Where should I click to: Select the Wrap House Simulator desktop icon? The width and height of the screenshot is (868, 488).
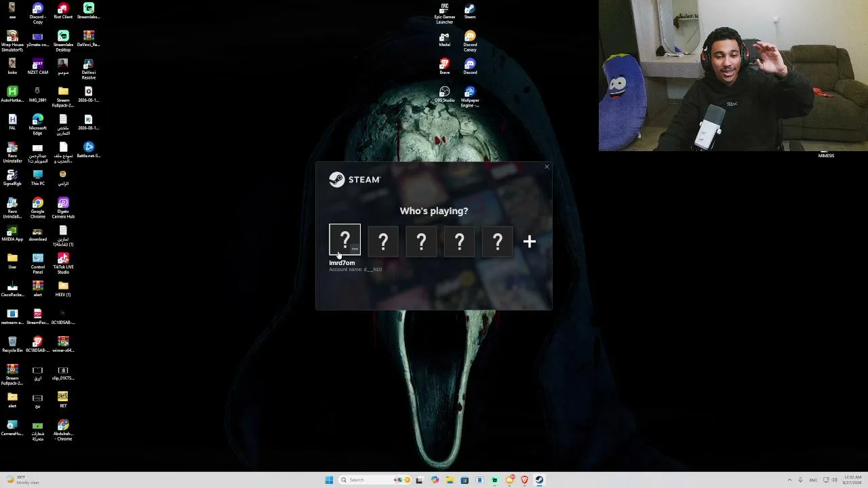coord(12,41)
